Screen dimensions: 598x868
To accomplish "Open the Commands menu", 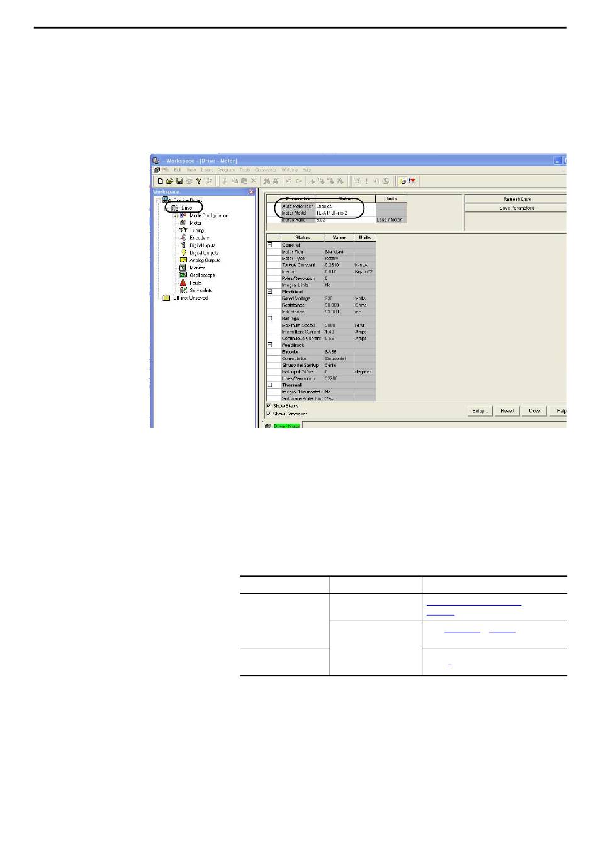I will [x=266, y=170].
